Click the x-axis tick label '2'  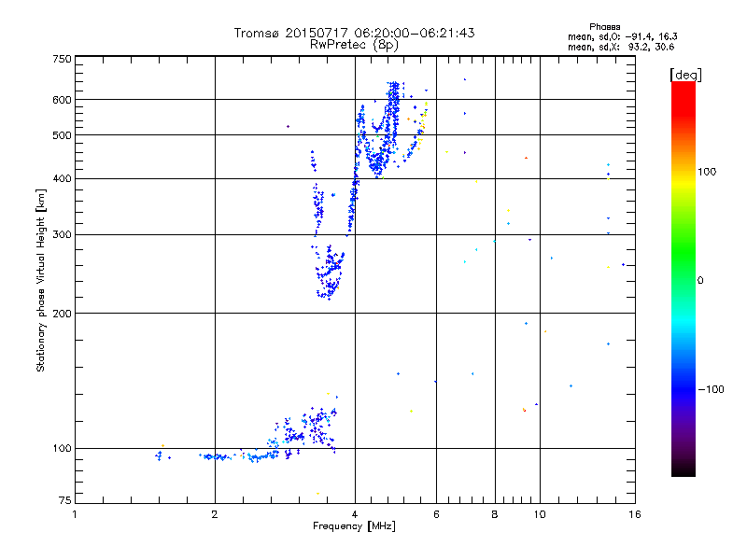click(x=215, y=514)
